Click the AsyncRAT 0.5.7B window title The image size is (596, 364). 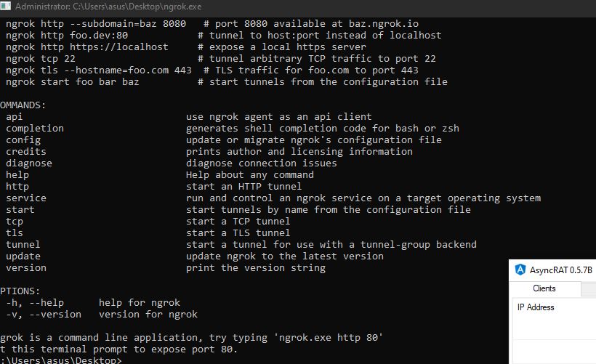[x=561, y=270]
